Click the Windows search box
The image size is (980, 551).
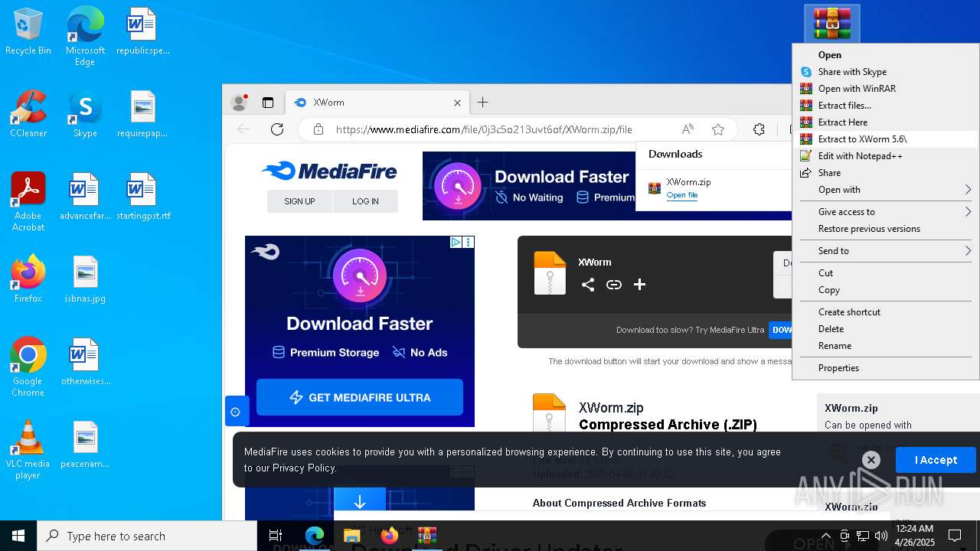147,536
